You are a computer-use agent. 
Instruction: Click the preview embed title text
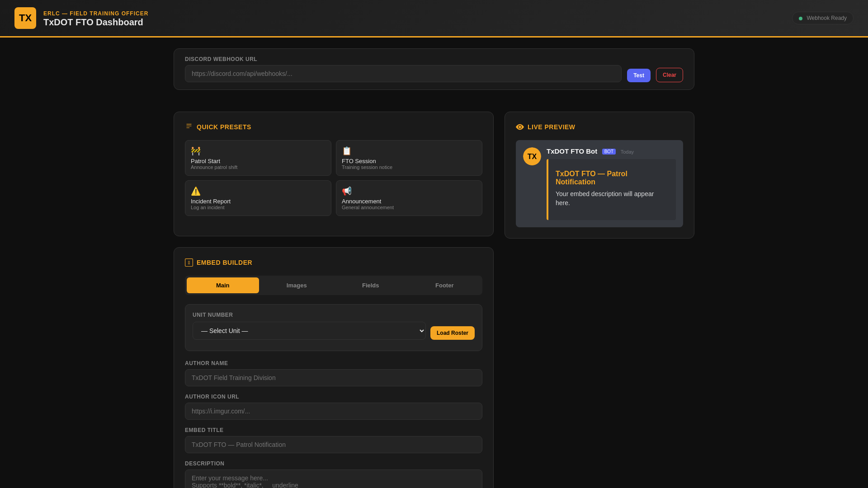tap(591, 178)
